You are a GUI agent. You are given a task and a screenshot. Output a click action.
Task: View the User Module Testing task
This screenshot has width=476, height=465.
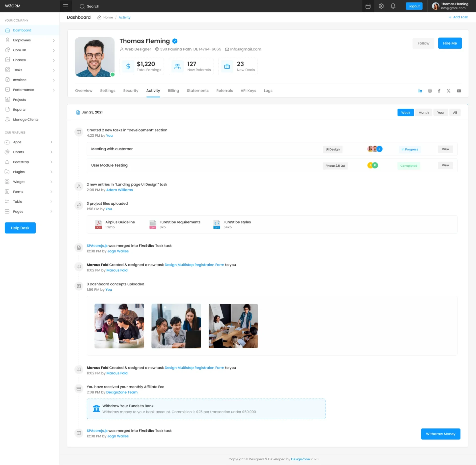pyautogui.click(x=445, y=165)
